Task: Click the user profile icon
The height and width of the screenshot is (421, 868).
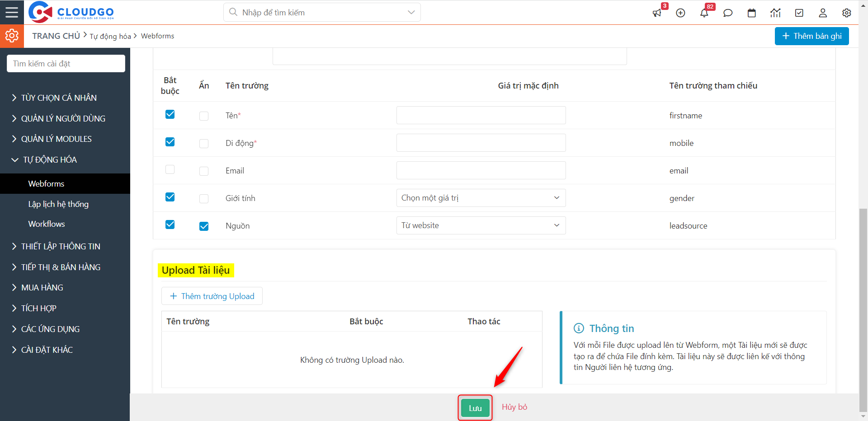Action: pyautogui.click(x=823, y=13)
